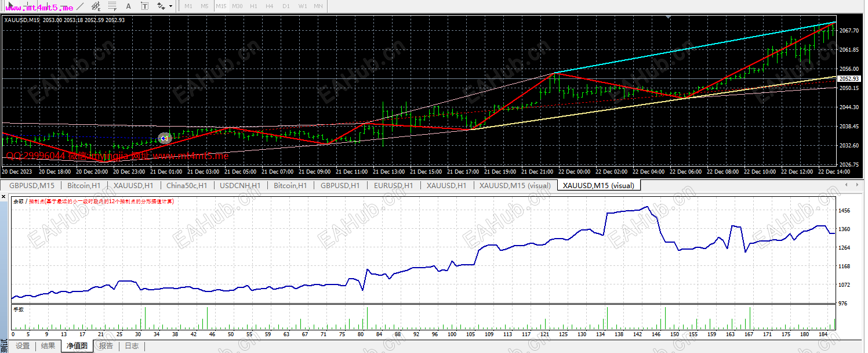This screenshot has width=868, height=353.
Task: Open the first Bitcoin,H1 chart tab
Action: [x=84, y=185]
